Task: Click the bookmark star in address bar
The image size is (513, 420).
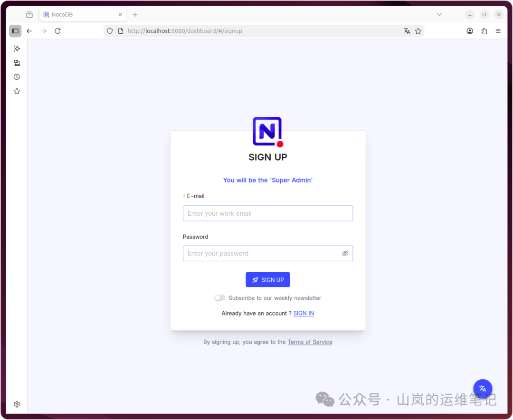Action: [x=418, y=30]
